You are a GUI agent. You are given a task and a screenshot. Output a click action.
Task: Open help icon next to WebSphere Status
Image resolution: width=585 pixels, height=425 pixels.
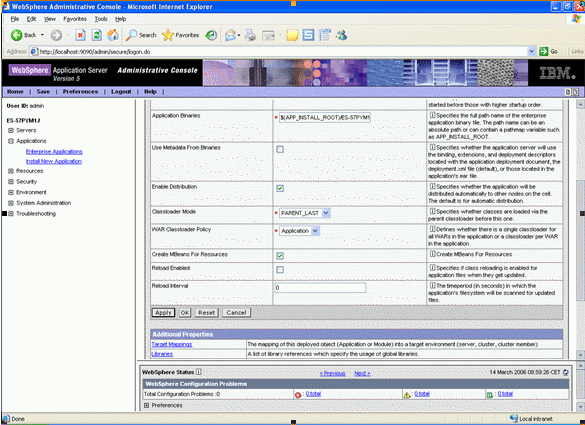coord(198,372)
